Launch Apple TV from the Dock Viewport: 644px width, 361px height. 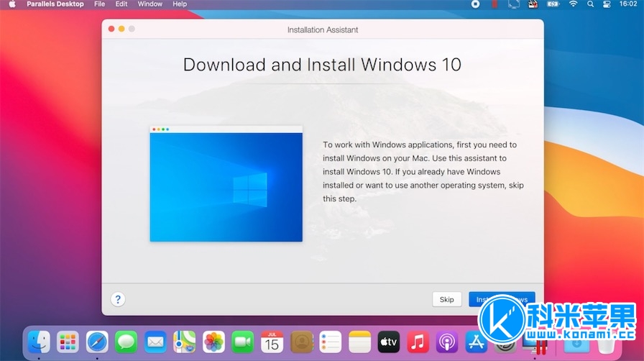pyautogui.click(x=389, y=342)
